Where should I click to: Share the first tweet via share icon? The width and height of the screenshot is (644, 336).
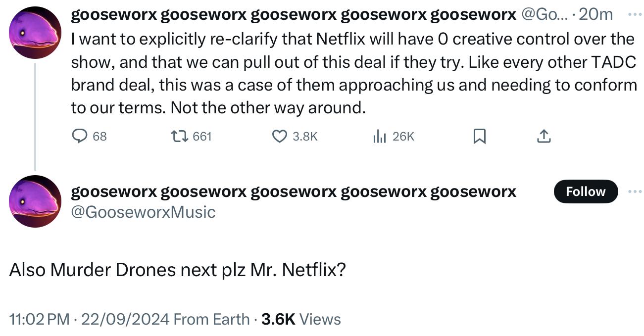[x=544, y=136]
